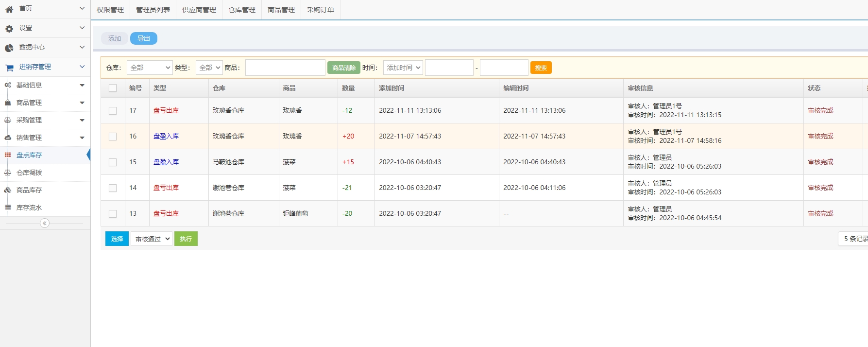
Task: Check the checkbox for record 17
Action: point(113,111)
